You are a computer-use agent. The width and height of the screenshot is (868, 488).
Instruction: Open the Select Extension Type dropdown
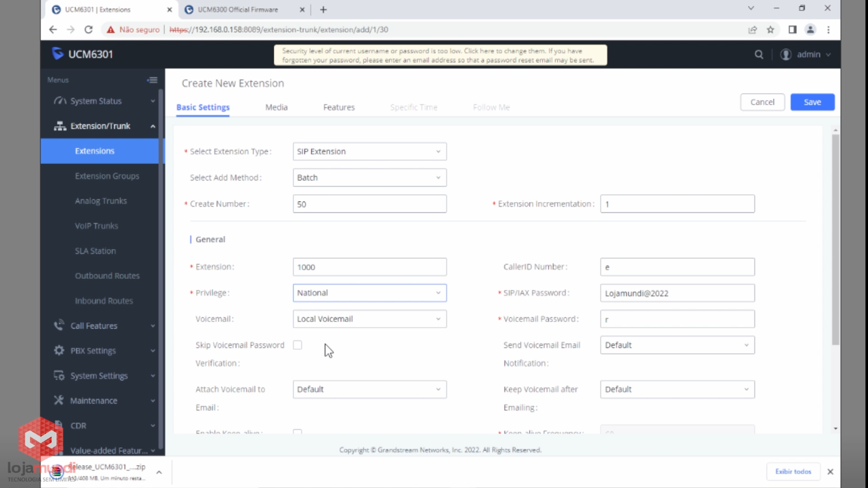pyautogui.click(x=369, y=152)
